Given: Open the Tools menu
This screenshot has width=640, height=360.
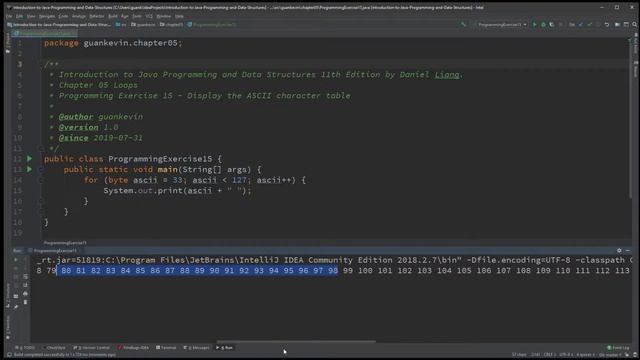Looking at the screenshot, I should click(137, 16).
